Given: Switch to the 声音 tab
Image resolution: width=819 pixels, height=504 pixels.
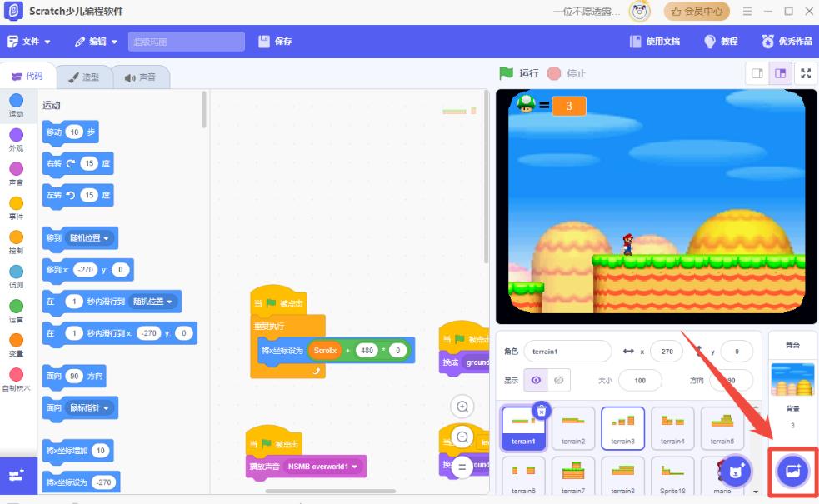Looking at the screenshot, I should coord(140,77).
